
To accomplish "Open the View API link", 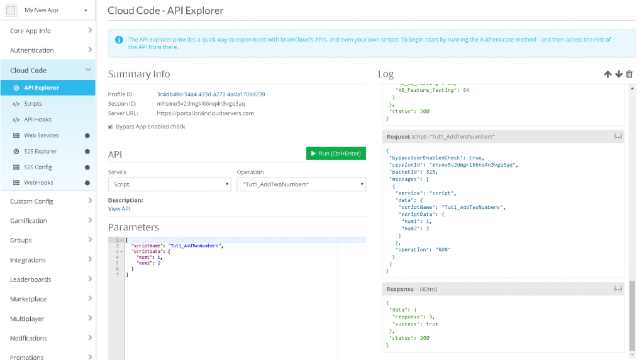I will pyautogui.click(x=119, y=209).
